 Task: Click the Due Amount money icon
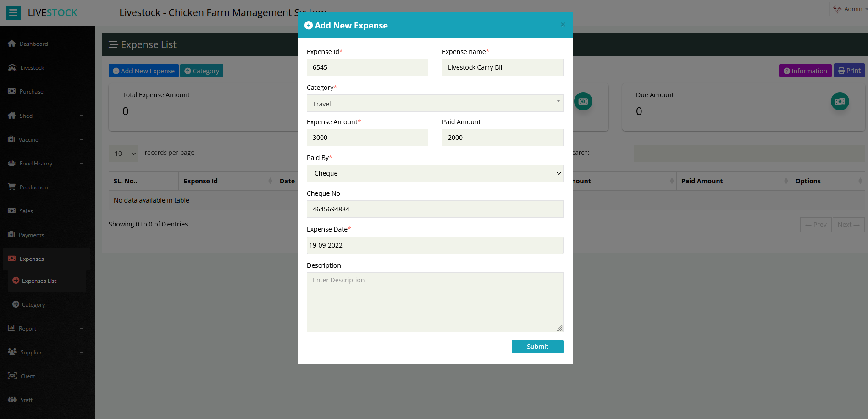pyautogui.click(x=840, y=101)
